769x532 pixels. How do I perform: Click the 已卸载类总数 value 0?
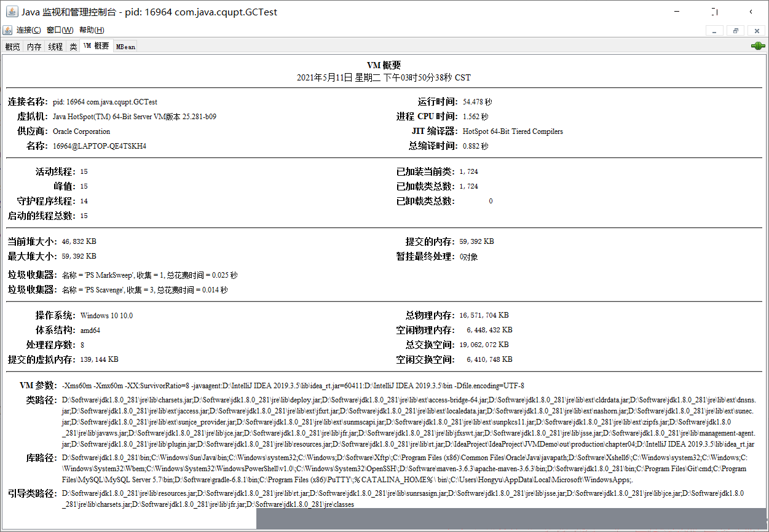(x=491, y=201)
